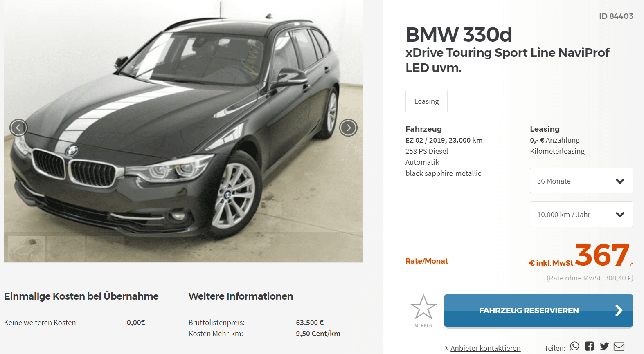Expand the lease term chevron arrow
644x354 pixels.
tap(620, 181)
